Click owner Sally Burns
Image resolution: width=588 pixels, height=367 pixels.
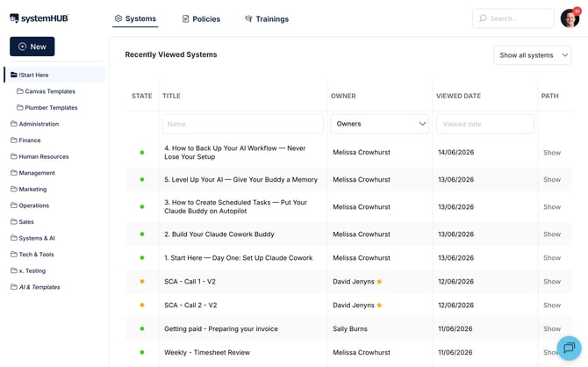click(x=350, y=328)
